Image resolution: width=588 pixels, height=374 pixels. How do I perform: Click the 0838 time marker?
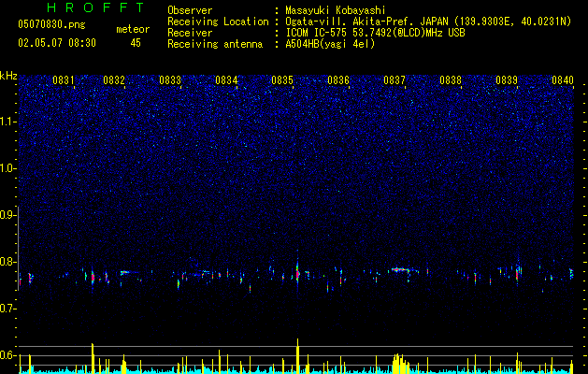pos(451,80)
